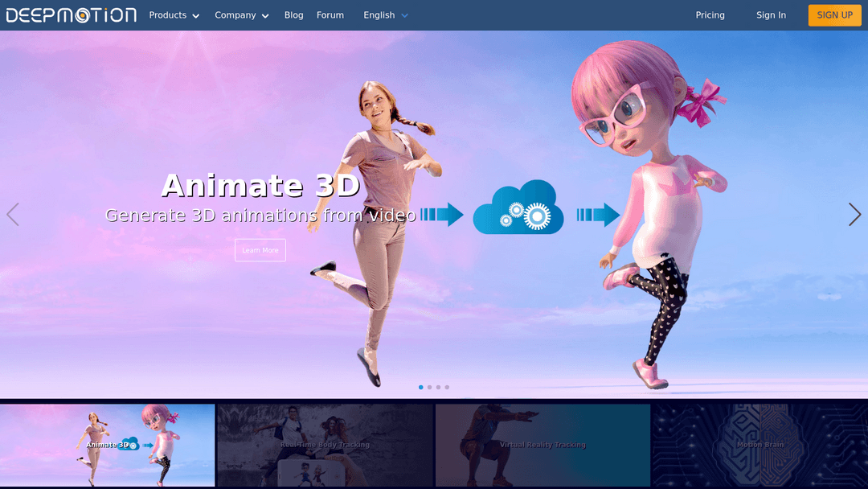This screenshot has height=489, width=868.
Task: Click the Sign In link
Action: point(771,14)
